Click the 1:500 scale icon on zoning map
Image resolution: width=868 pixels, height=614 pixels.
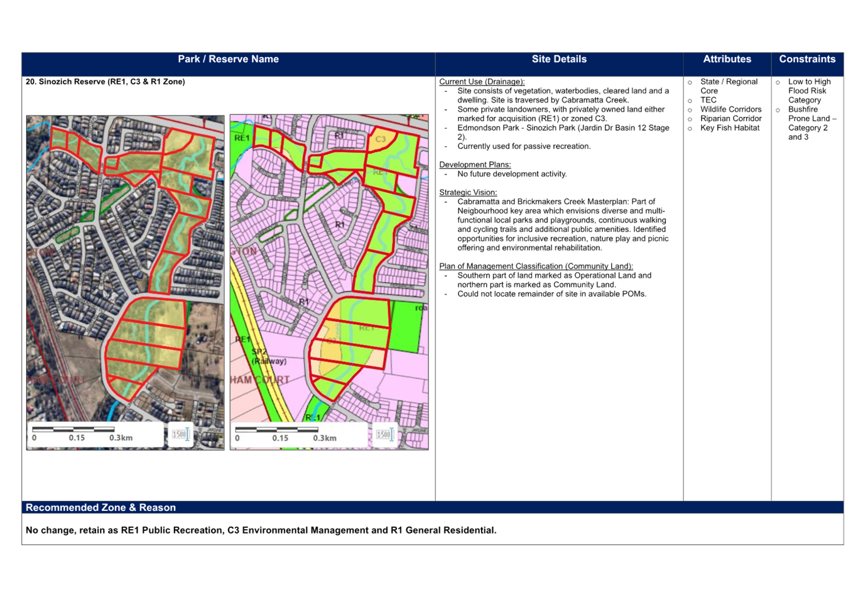coord(384,434)
